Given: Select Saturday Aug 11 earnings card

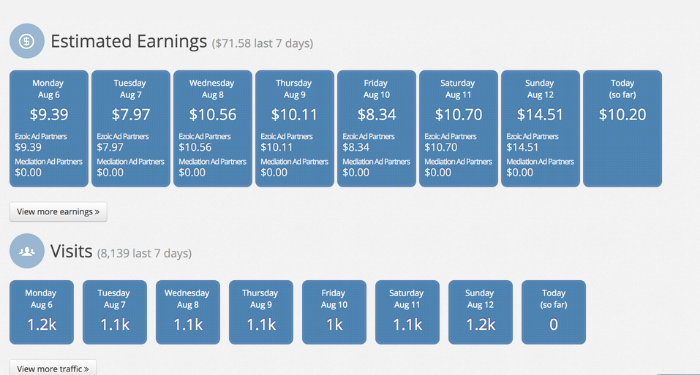Looking at the screenshot, I should click(x=458, y=129).
